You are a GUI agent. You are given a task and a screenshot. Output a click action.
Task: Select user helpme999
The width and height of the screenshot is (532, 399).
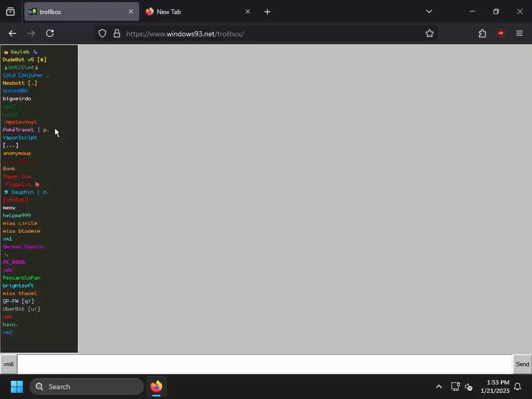click(17, 216)
